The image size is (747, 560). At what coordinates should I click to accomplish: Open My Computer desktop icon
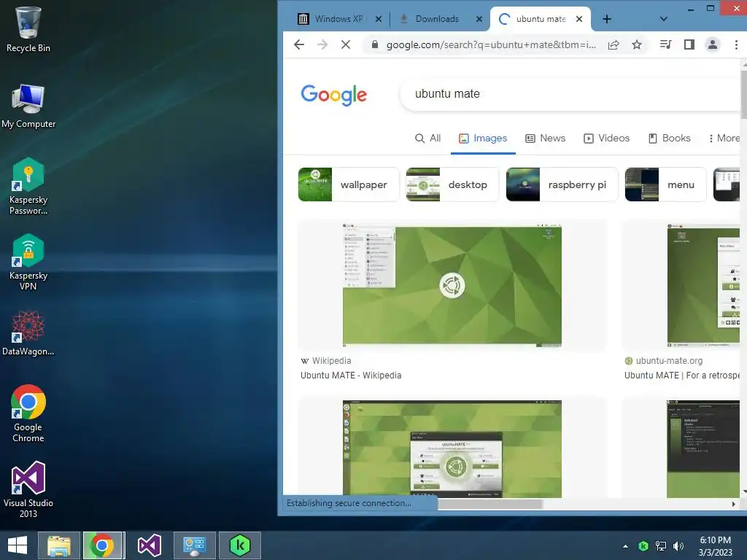(28, 106)
